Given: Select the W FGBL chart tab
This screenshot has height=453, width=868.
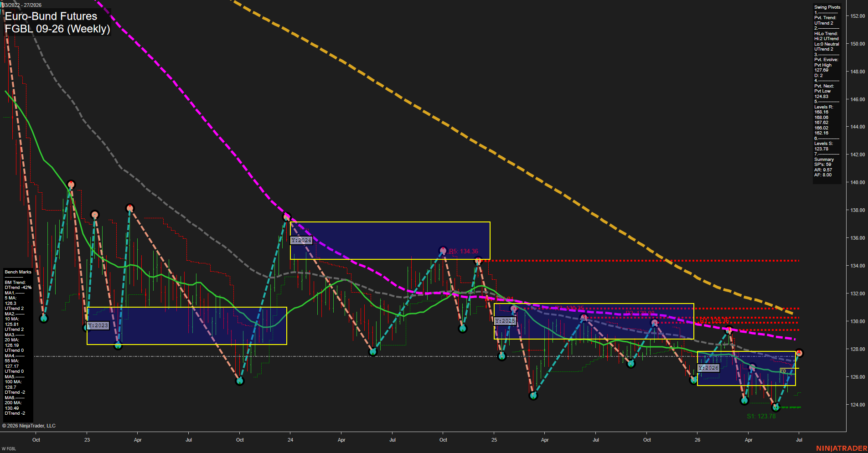Looking at the screenshot, I should coord(9,449).
